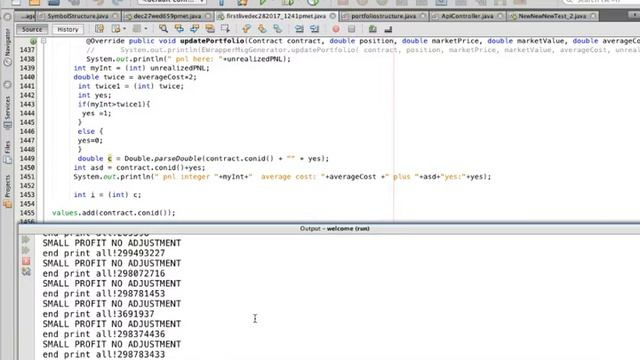Image resolution: width=640 pixels, height=360 pixels.
Task: Select firstlivedec282017_1241pmet.java tab
Action: 276,16
